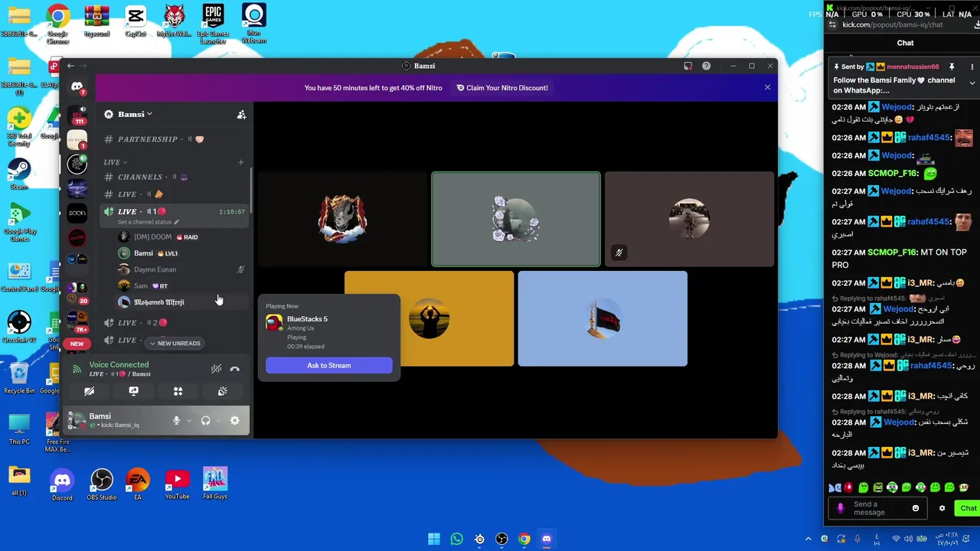Screen dimensions: 980x551
Task: Open soundboard in voice panel
Action: click(222, 391)
